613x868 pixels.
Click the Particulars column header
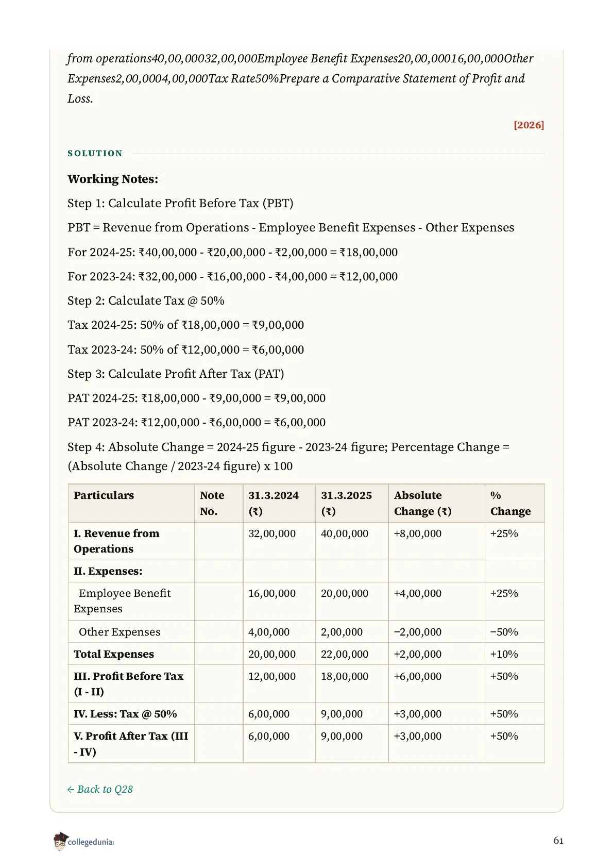coord(104,495)
